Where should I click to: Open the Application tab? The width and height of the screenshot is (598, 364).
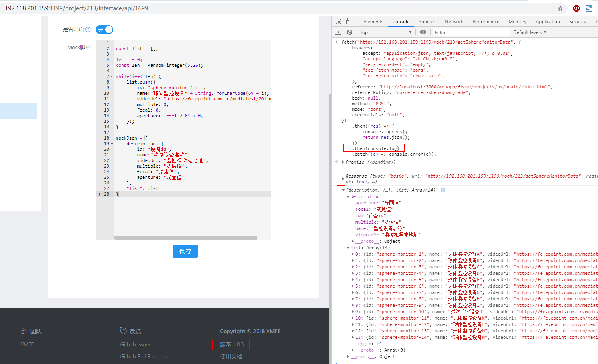click(548, 22)
